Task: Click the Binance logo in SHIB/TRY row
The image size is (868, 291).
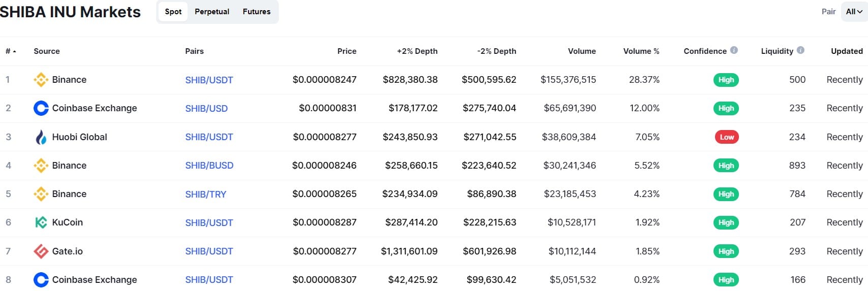Action: pyautogui.click(x=41, y=194)
